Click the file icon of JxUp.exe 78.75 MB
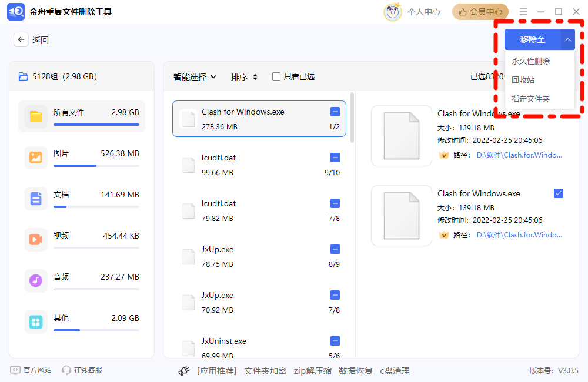The image size is (588, 382). (x=188, y=257)
